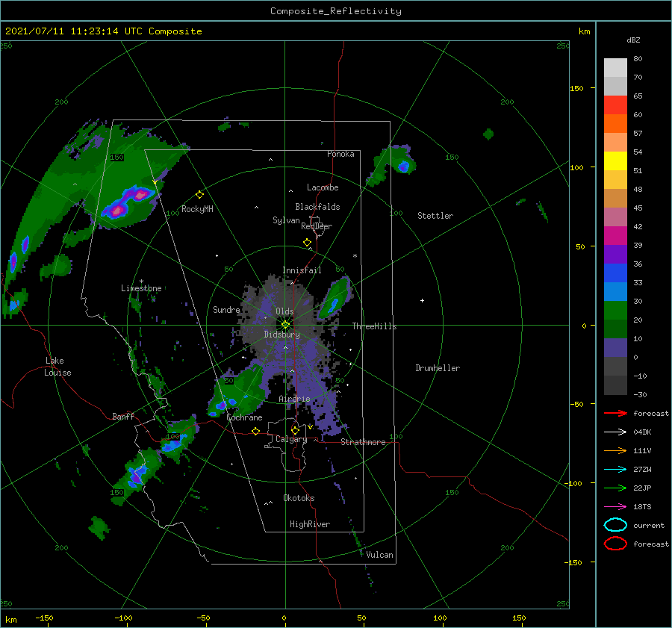Click the green echo between Innisfail and ThreeHills

(335, 298)
